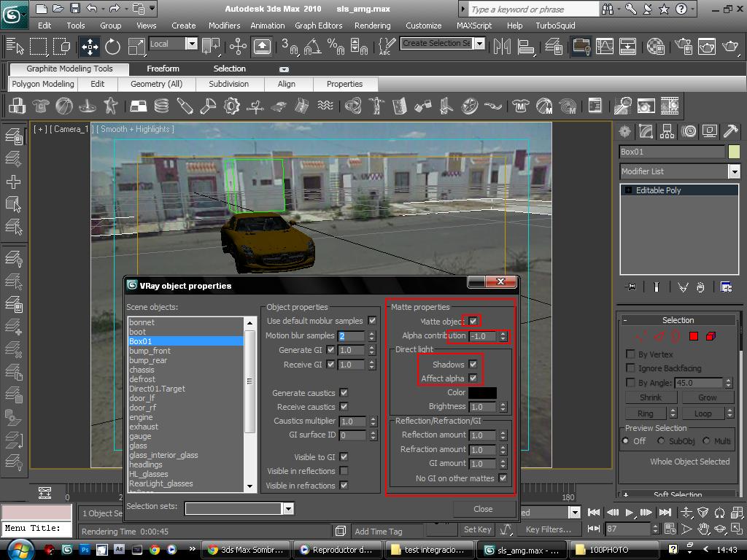Viewport: 747px width, 560px height.
Task: Open the Motion panel tab
Action: pyautogui.click(x=689, y=131)
